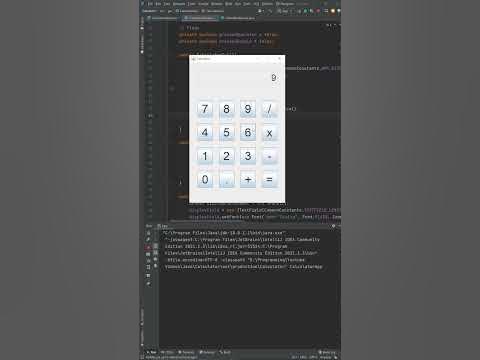Screen dimensions: 480x360
Task: Click the multiply (x) calculator key
Action: 269,132
